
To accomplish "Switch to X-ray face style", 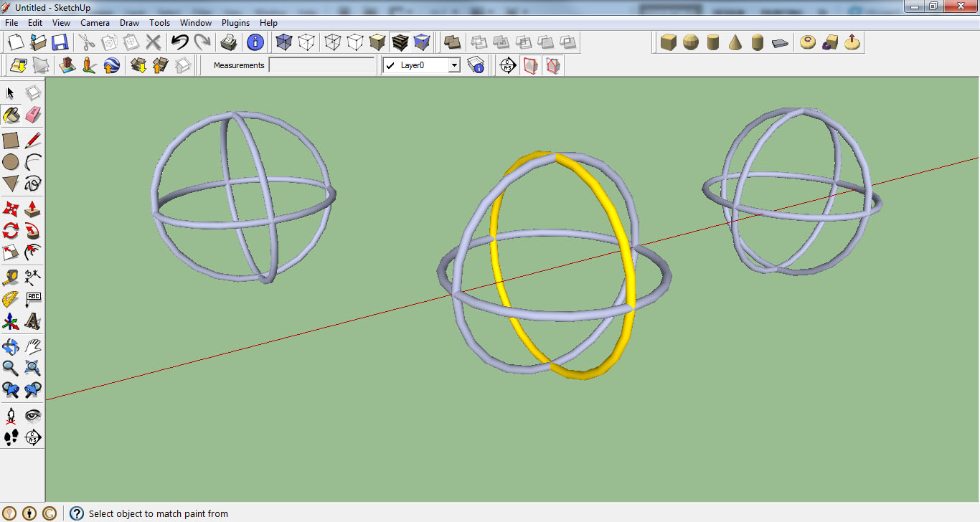I will pyautogui.click(x=284, y=42).
